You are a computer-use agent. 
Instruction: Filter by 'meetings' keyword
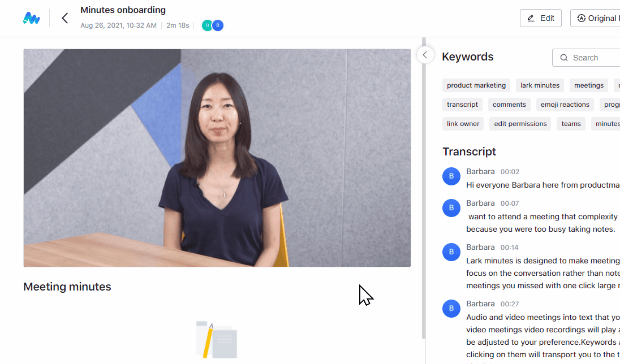click(x=588, y=85)
